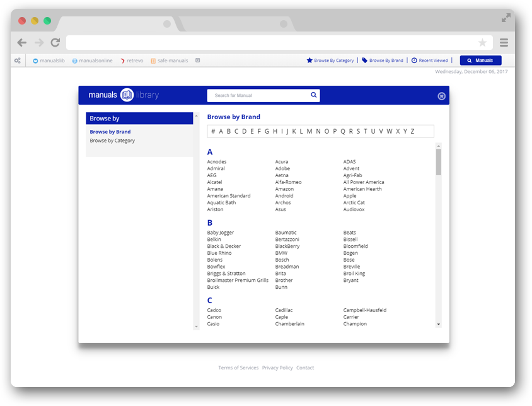The image size is (532, 406).
Task: Jump to letter S in the alphabet index
Action: click(x=358, y=131)
